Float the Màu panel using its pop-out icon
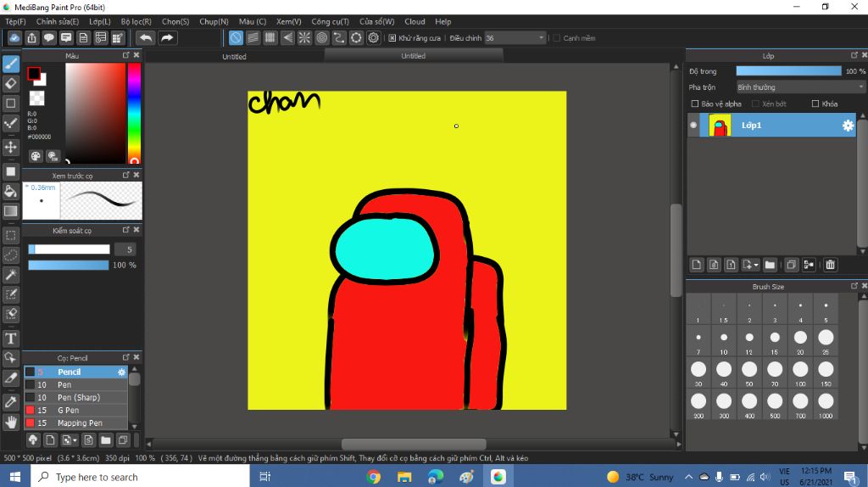Viewport: 868px width, 487px height. pyautogui.click(x=125, y=55)
